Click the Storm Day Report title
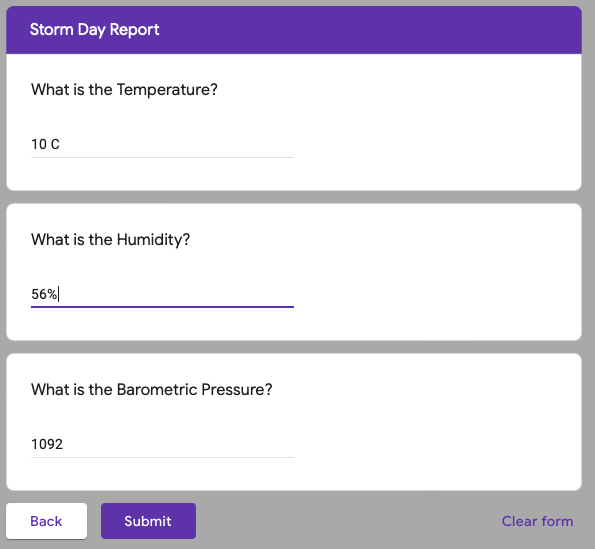The width and height of the screenshot is (595, 549). (94, 30)
